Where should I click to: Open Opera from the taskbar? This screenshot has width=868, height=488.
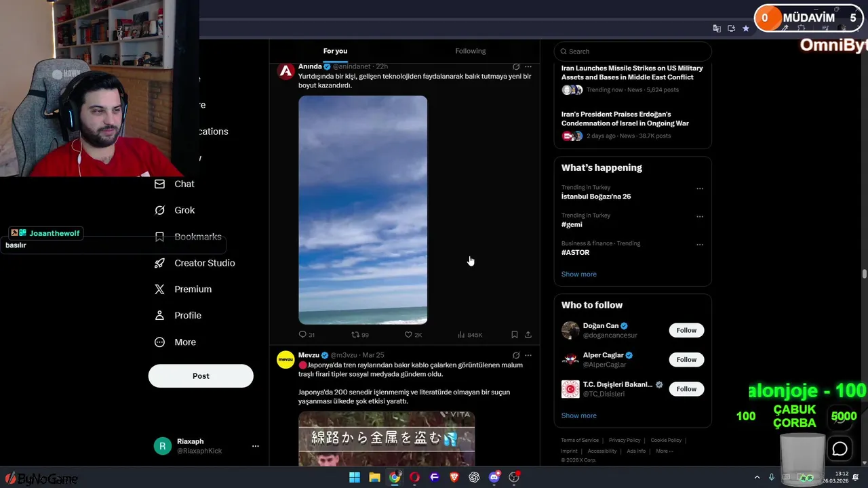414,477
